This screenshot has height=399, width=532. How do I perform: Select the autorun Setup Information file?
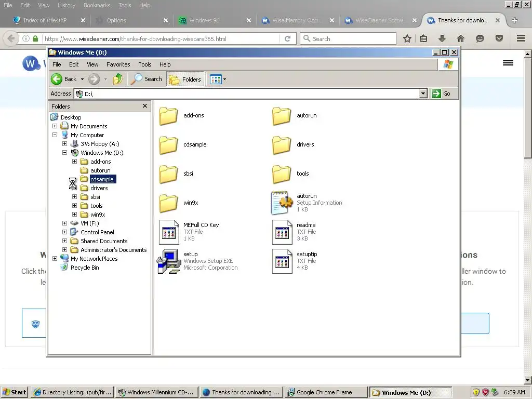pyautogui.click(x=307, y=203)
